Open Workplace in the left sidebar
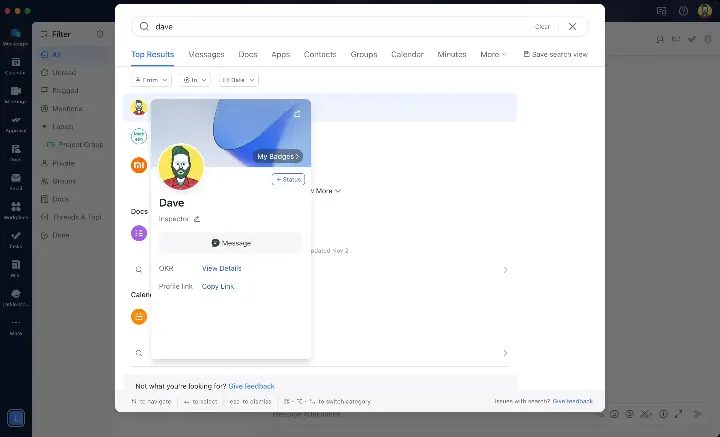Screen dimensions: 720x437 (15, 211)
